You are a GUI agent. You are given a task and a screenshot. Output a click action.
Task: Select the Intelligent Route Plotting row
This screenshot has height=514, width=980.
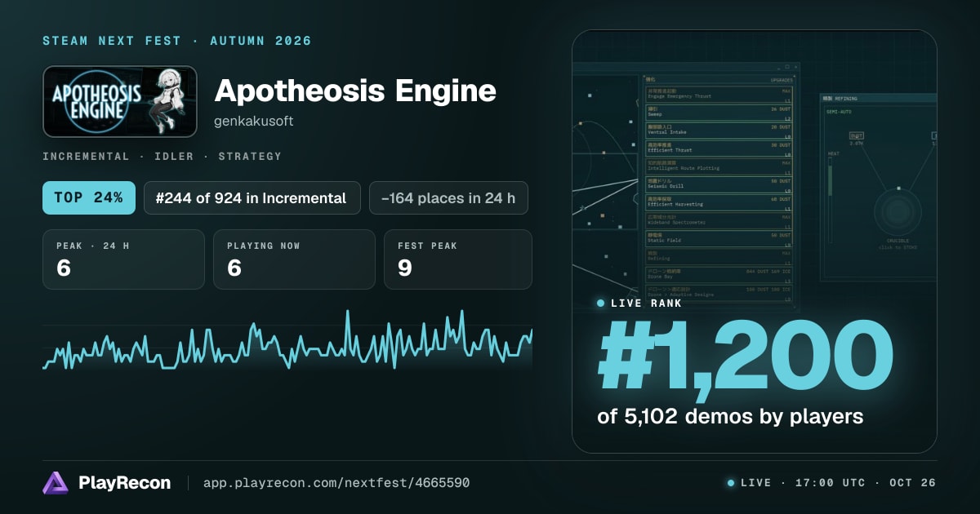point(719,166)
